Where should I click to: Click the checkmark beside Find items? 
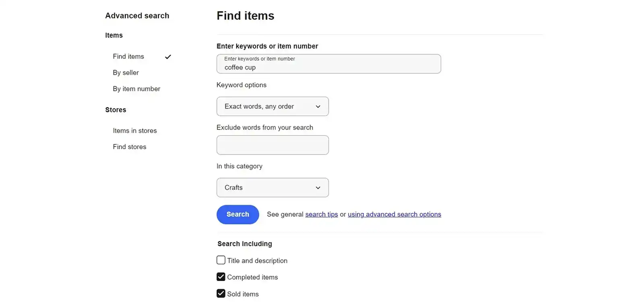point(168,57)
